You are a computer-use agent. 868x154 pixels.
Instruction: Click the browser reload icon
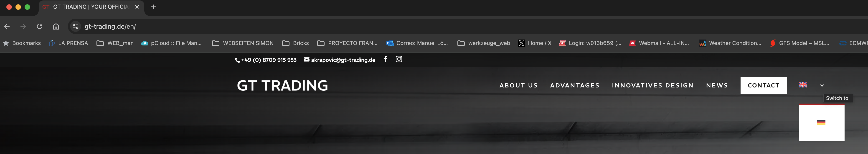point(39,26)
